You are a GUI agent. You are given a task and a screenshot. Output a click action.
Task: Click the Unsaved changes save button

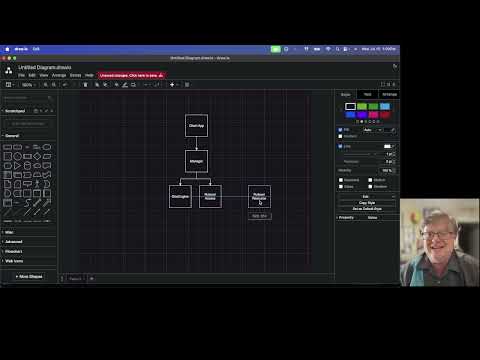[131, 75]
